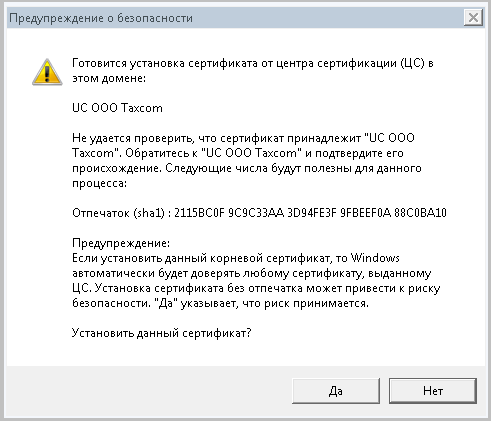Viewport: 491px width, 421px height.
Task: Confirm certificate installation with Да
Action: 336,391
